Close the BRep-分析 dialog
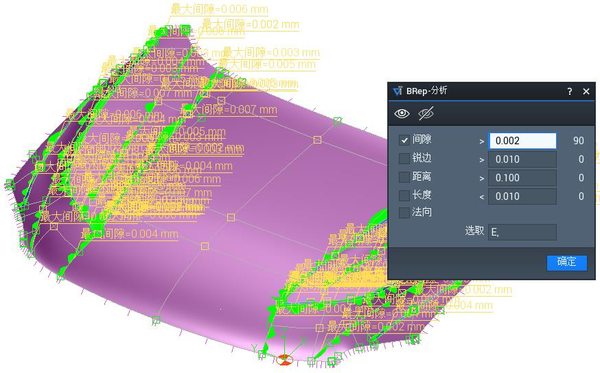 point(586,91)
